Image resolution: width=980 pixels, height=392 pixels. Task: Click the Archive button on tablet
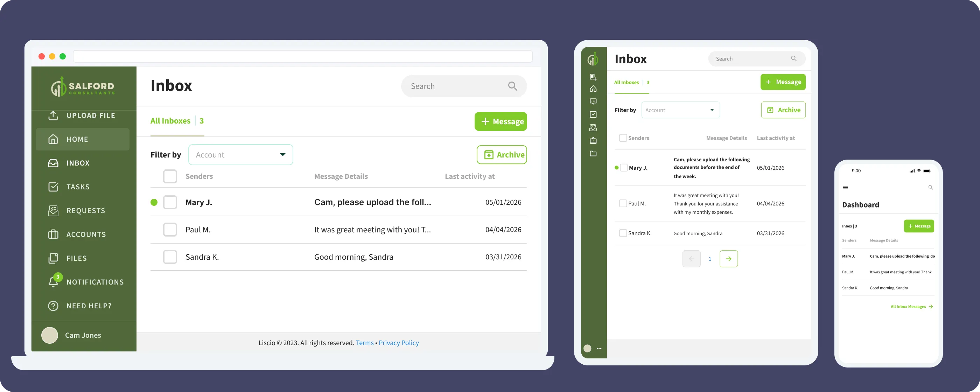coord(783,110)
